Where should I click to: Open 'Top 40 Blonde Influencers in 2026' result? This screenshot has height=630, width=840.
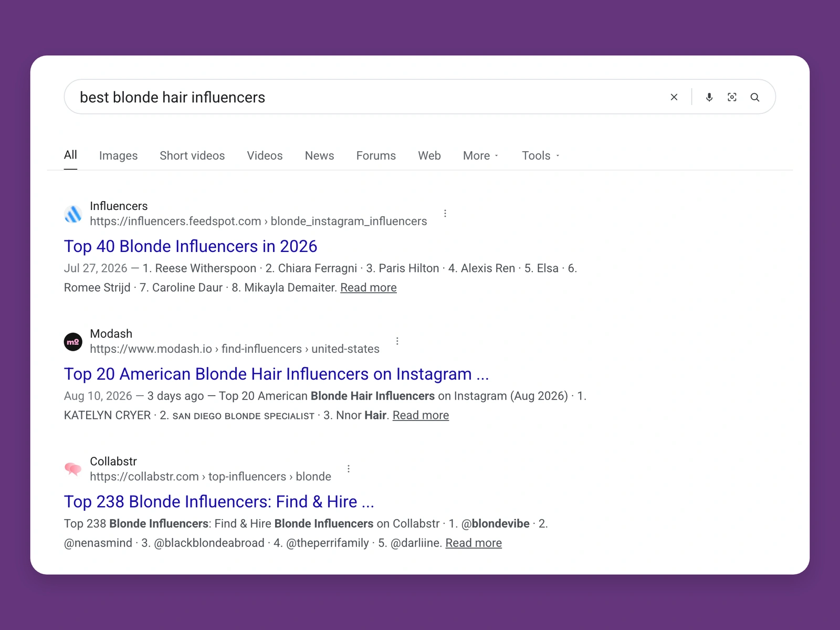tap(191, 246)
